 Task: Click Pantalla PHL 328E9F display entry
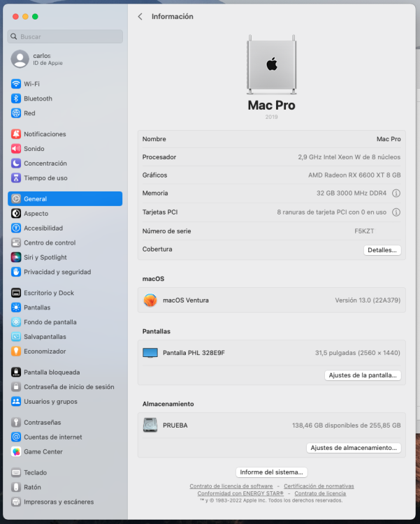tap(272, 353)
